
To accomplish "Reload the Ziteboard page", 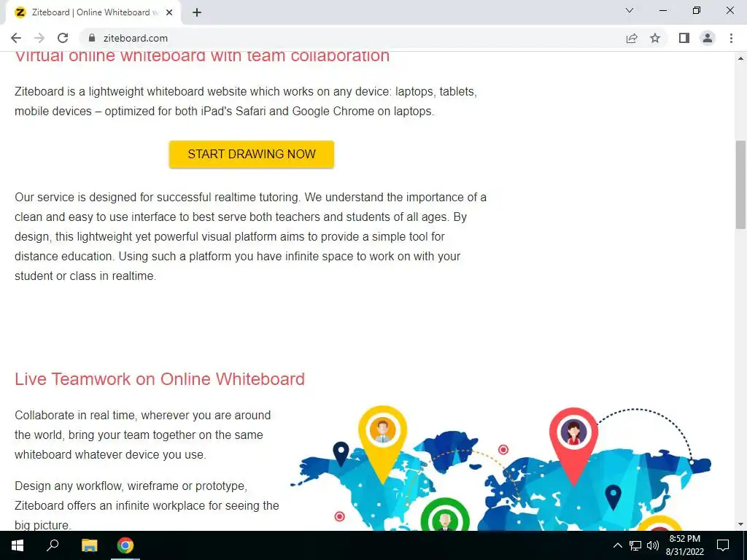I will [x=63, y=38].
